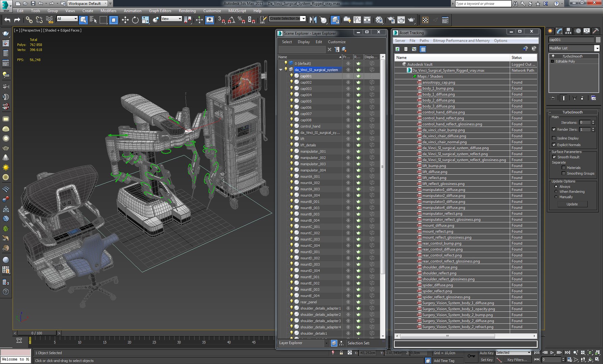Viewport: 603px width, 364px height.
Task: Click the cap001 object color swatch
Action: (598, 40)
